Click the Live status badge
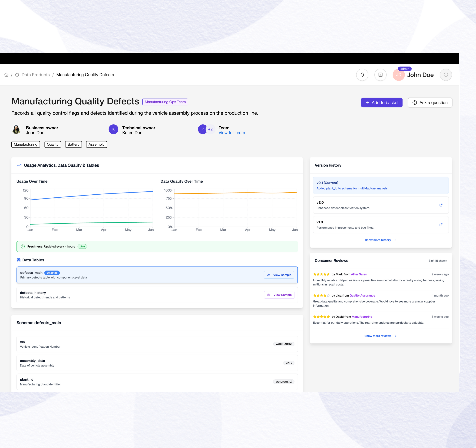This screenshot has height=448, width=476. pyautogui.click(x=82, y=246)
